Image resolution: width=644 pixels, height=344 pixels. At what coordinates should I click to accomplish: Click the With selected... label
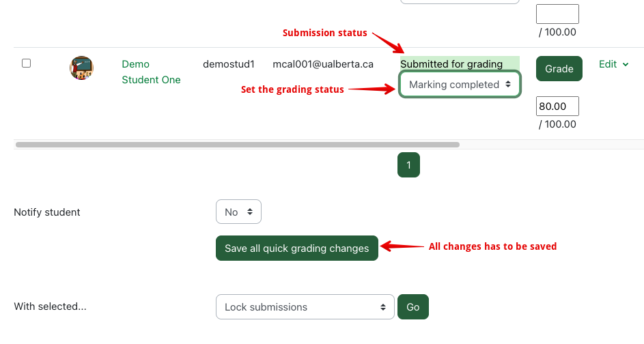tap(50, 307)
